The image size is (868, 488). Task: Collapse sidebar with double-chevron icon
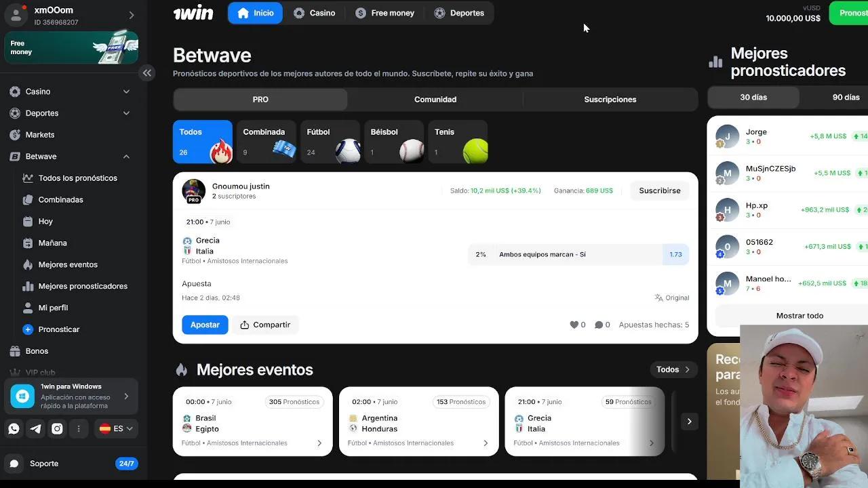coord(147,73)
